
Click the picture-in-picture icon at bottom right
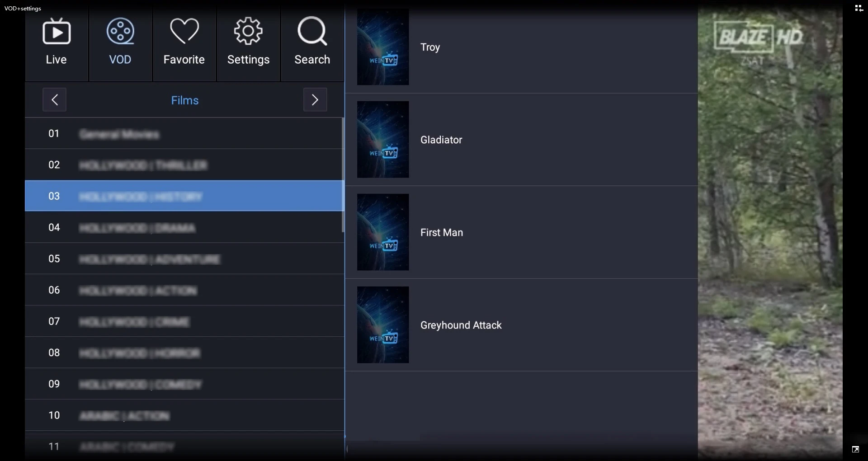coord(855,449)
